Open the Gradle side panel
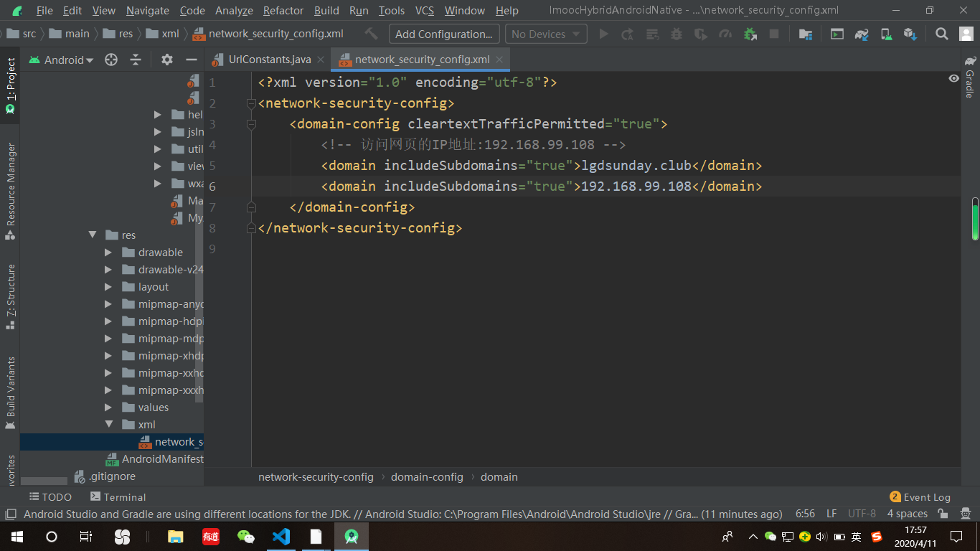980x551 pixels. [970, 77]
